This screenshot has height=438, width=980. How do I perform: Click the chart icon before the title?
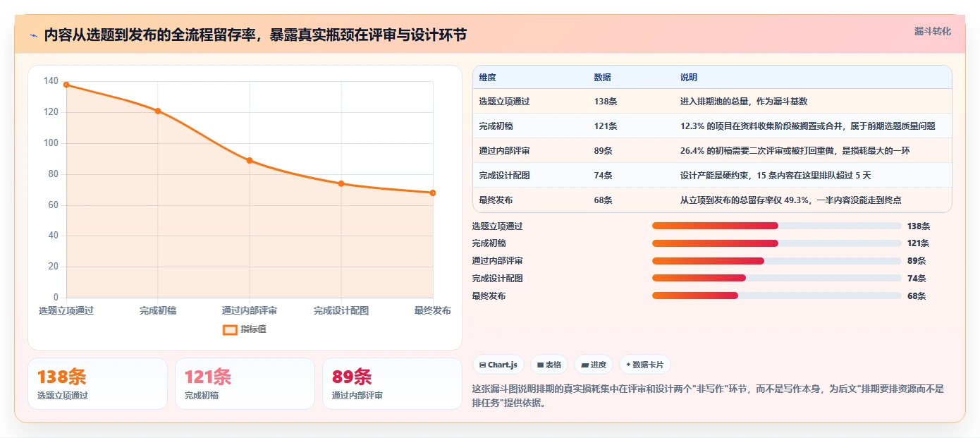pyautogui.click(x=32, y=35)
